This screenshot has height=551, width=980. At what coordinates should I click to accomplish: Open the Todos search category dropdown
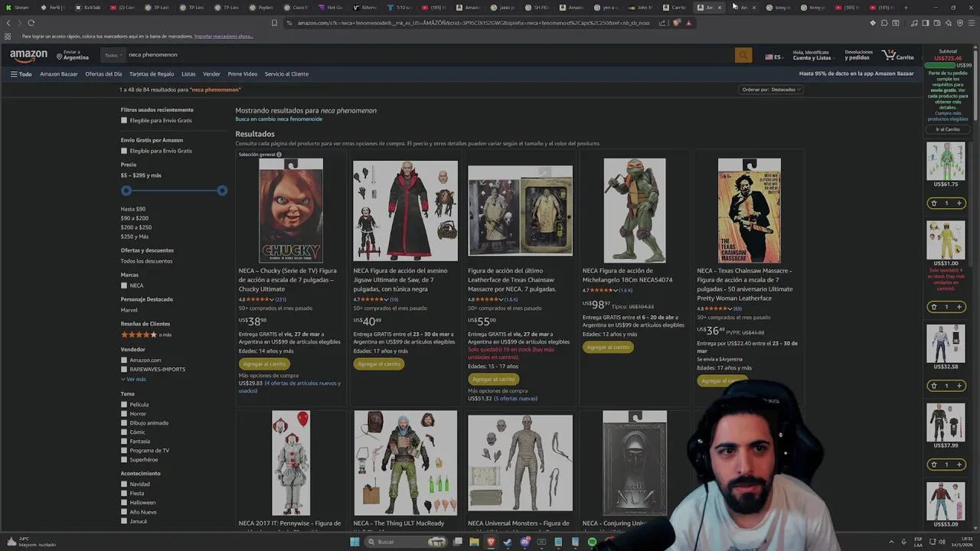pyautogui.click(x=112, y=55)
